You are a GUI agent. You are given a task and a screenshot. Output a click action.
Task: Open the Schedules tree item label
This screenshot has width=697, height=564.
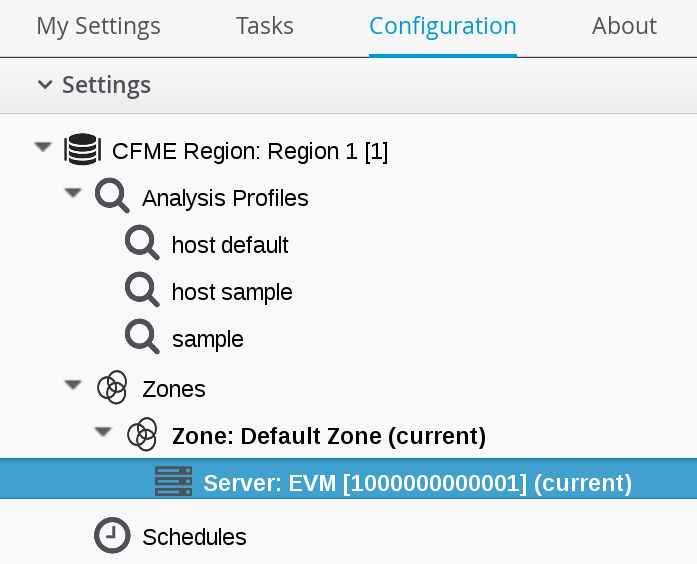194,537
